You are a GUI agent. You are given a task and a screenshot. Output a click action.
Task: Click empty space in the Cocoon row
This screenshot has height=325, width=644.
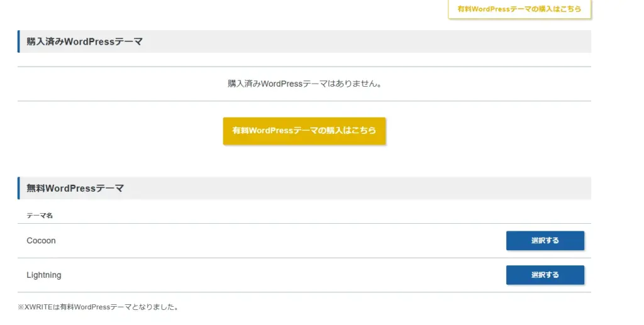(283, 241)
